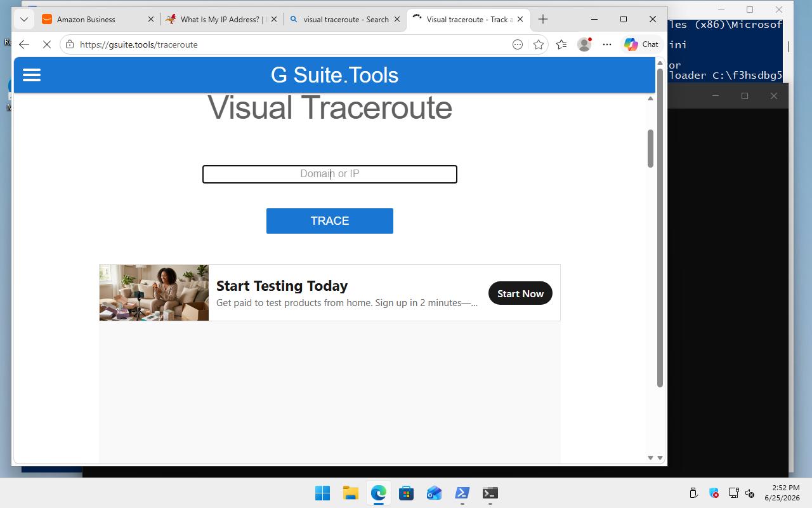Open the clock showing 2:52 PM
The image size is (812, 508).
click(x=782, y=493)
